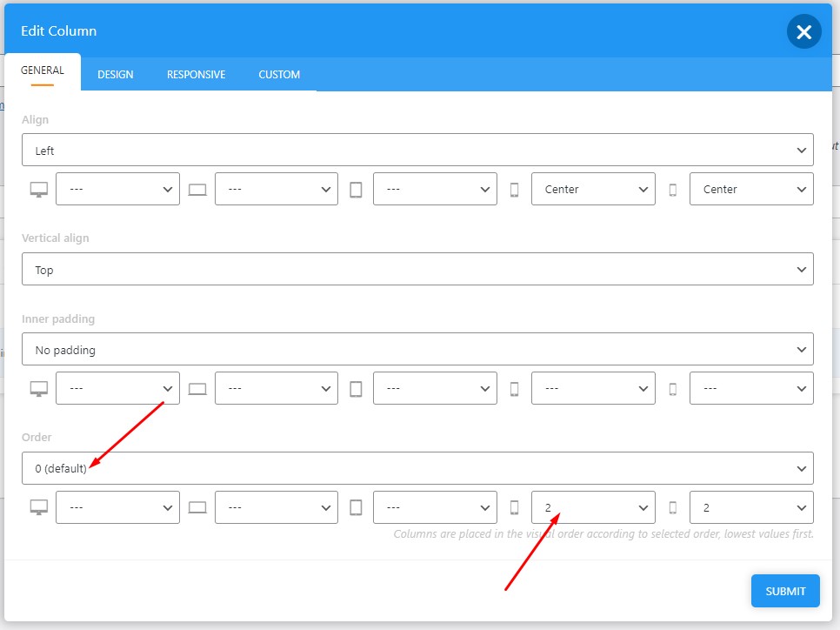Click the tablet icon in Order row
840x630 pixels.
click(x=356, y=507)
